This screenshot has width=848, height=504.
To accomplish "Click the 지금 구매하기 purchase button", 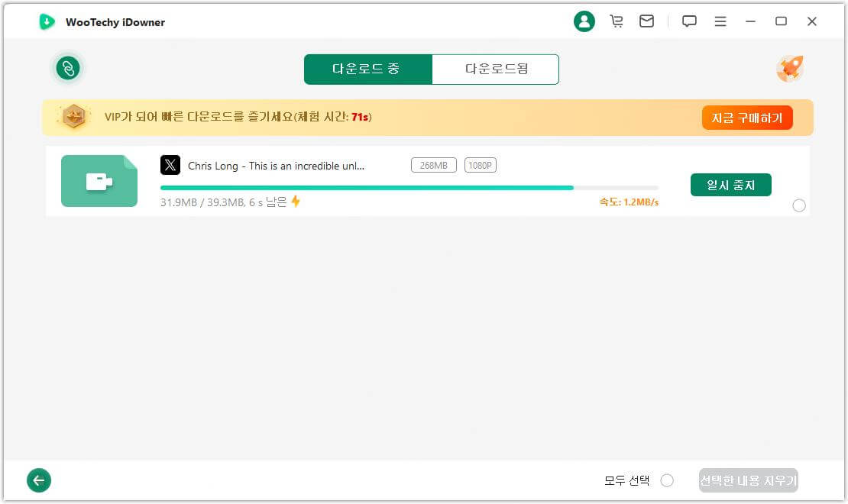I will coord(747,118).
